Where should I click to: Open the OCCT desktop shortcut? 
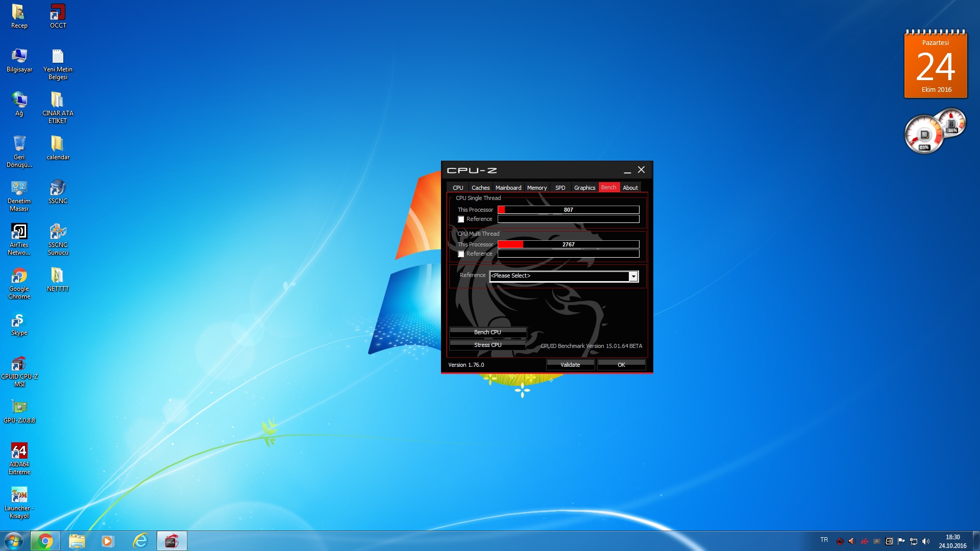click(58, 16)
